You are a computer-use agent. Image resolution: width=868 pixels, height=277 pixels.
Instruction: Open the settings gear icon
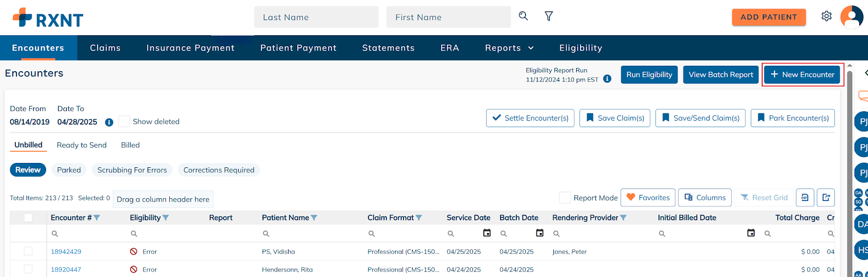826,16
